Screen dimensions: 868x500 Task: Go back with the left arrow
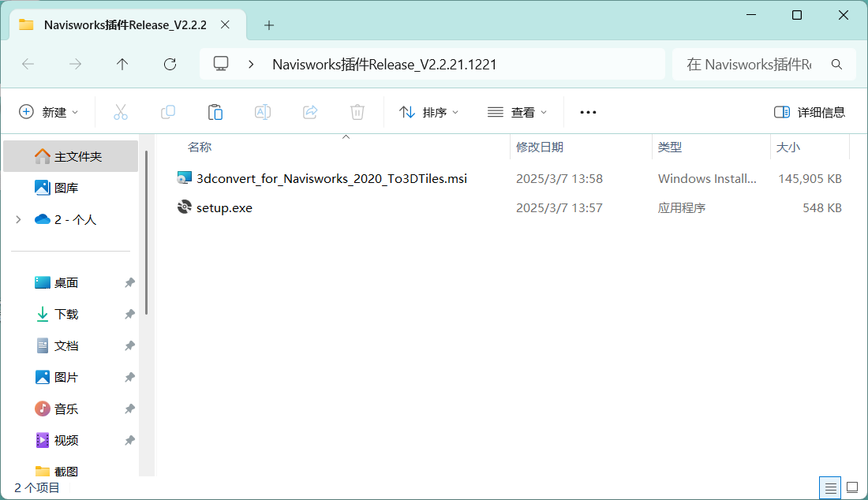[x=28, y=64]
